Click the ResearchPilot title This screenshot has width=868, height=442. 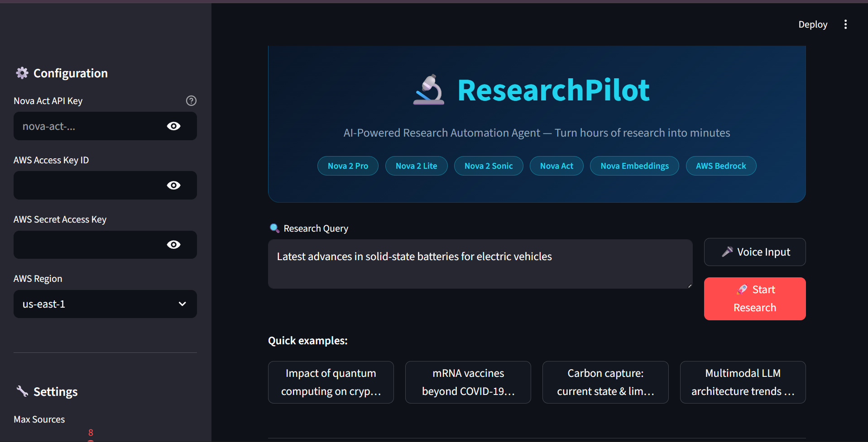click(553, 90)
